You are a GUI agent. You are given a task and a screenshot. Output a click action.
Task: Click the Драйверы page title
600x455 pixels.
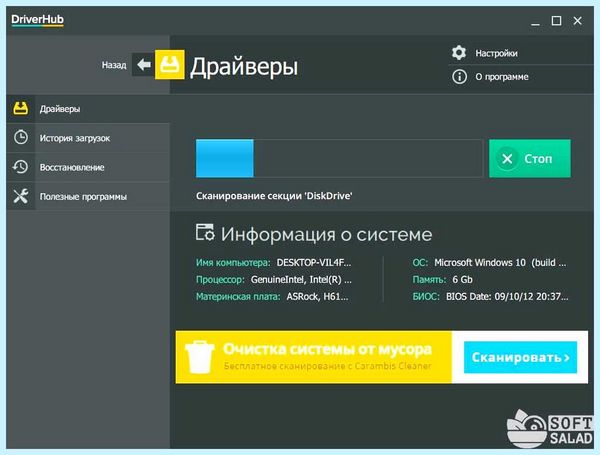click(x=244, y=67)
